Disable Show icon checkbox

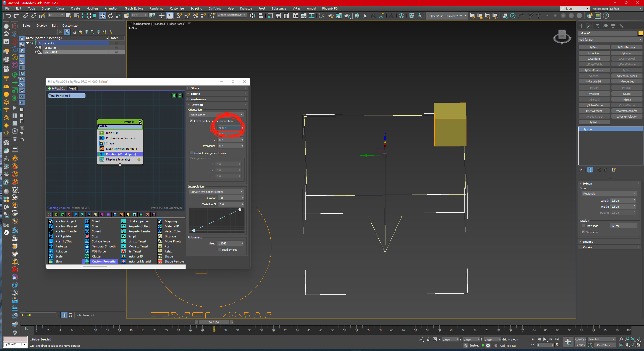(583, 232)
